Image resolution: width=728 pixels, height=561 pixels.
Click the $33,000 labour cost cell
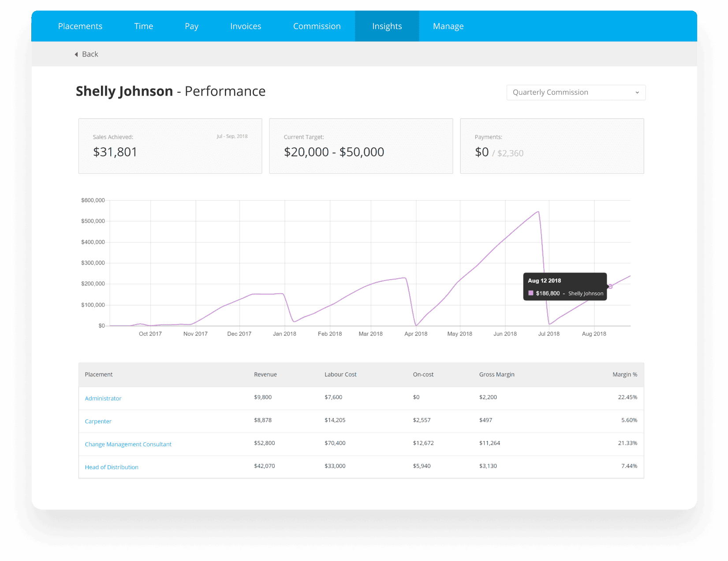pos(335,466)
